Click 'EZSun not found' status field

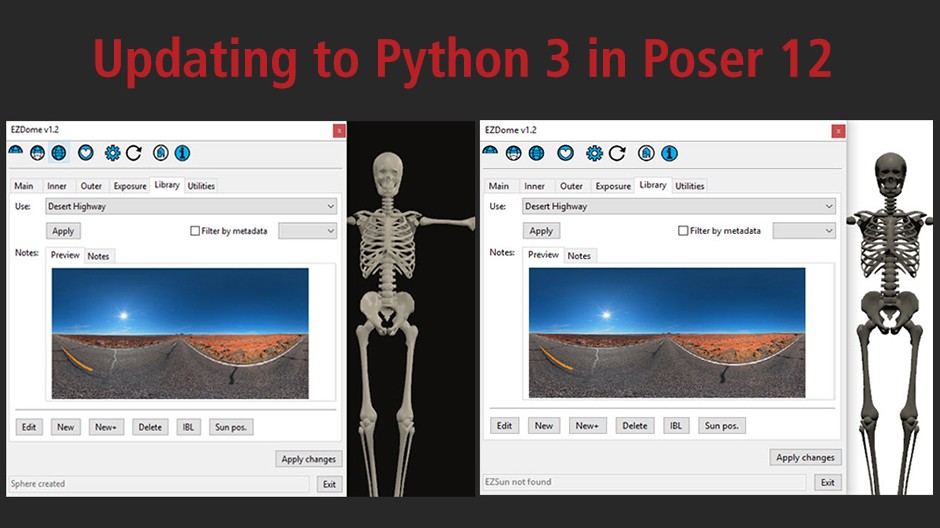point(644,482)
